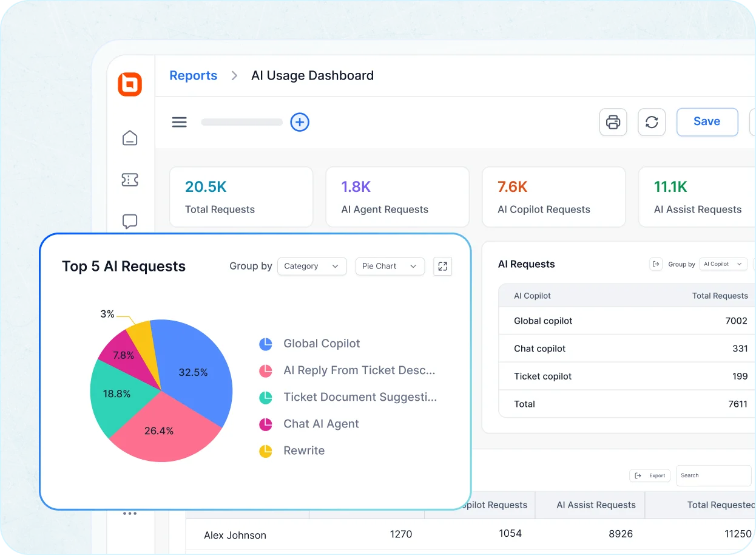The height and width of the screenshot is (555, 756).
Task: Click the AI Reply From Ticket legend icon
Action: click(266, 371)
